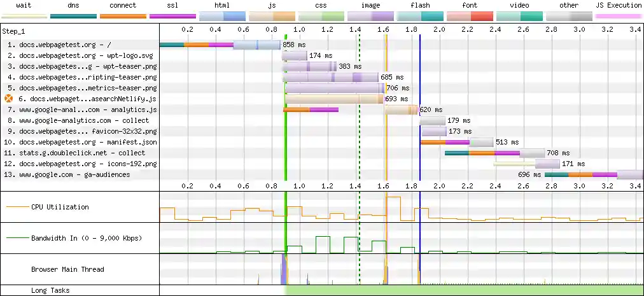Click the font legend color bar
Viewport: 644px width, 296px height.
point(469,15)
